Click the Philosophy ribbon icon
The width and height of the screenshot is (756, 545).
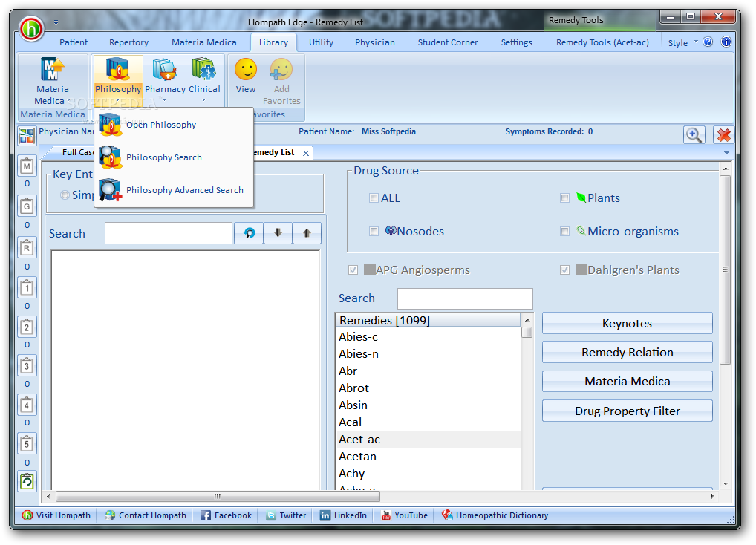coord(117,71)
